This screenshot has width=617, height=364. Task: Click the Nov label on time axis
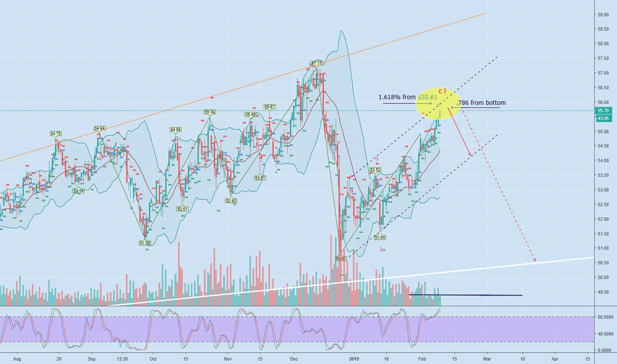228,359
